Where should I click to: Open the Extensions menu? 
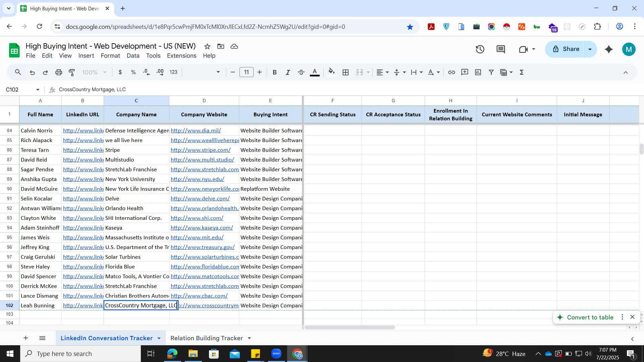tap(181, 56)
